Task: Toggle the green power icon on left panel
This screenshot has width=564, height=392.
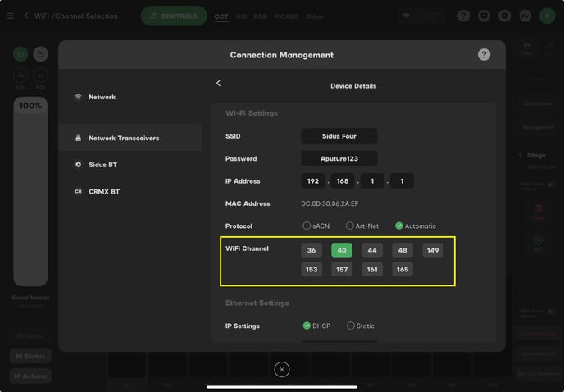Action: [20, 54]
